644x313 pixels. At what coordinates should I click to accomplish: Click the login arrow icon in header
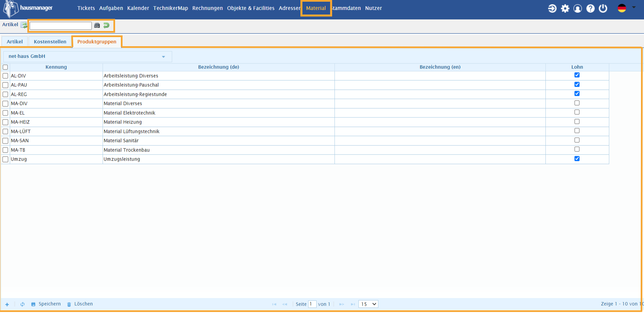(x=552, y=8)
